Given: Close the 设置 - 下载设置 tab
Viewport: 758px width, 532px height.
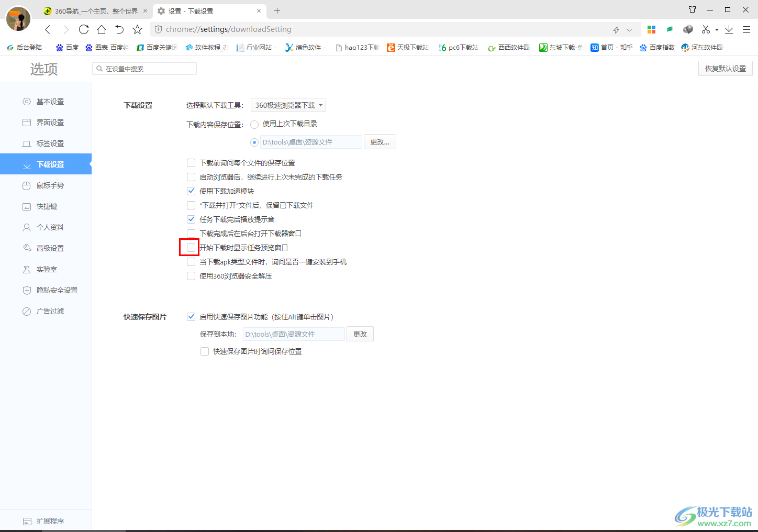Looking at the screenshot, I should pyautogui.click(x=259, y=10).
